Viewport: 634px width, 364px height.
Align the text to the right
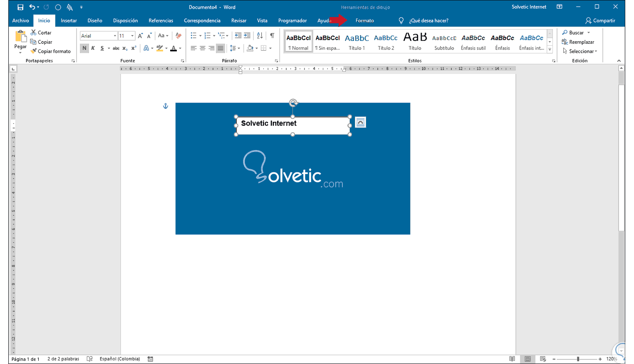tap(212, 48)
